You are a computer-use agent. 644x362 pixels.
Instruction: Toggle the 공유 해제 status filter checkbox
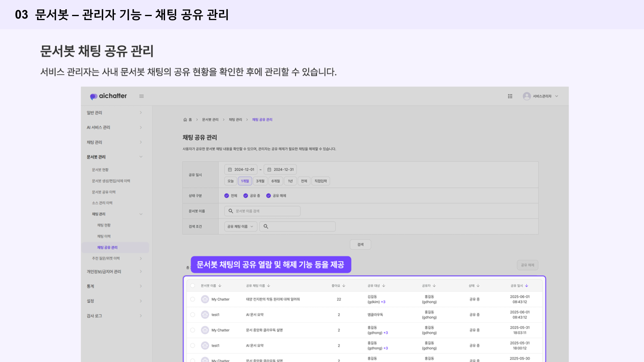268,195
